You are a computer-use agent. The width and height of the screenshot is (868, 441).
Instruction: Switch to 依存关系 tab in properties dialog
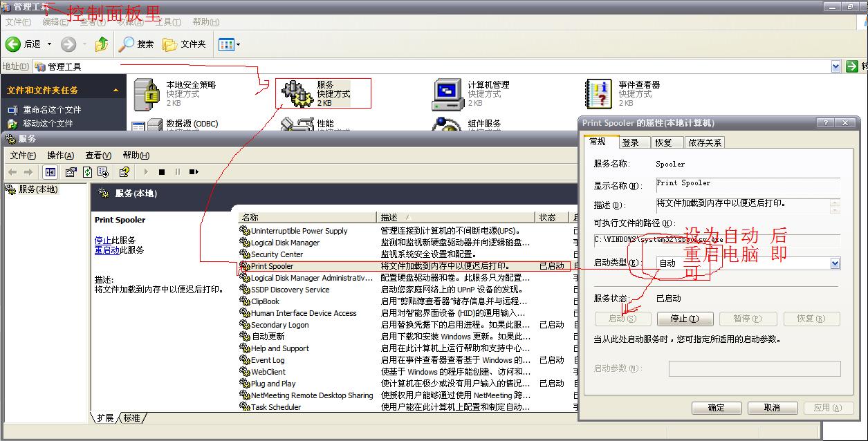tap(705, 142)
